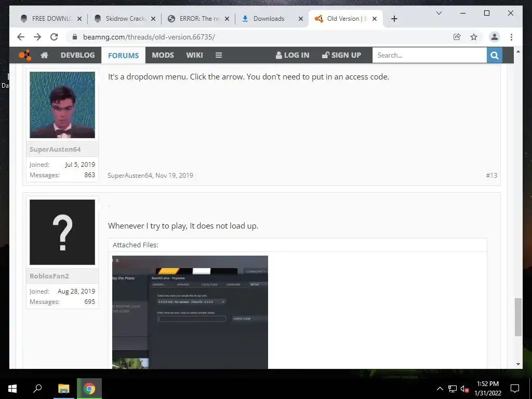Image resolution: width=532 pixels, height=399 pixels.
Task: Open the attached Steam properties screenshot
Action: pyautogui.click(x=190, y=312)
